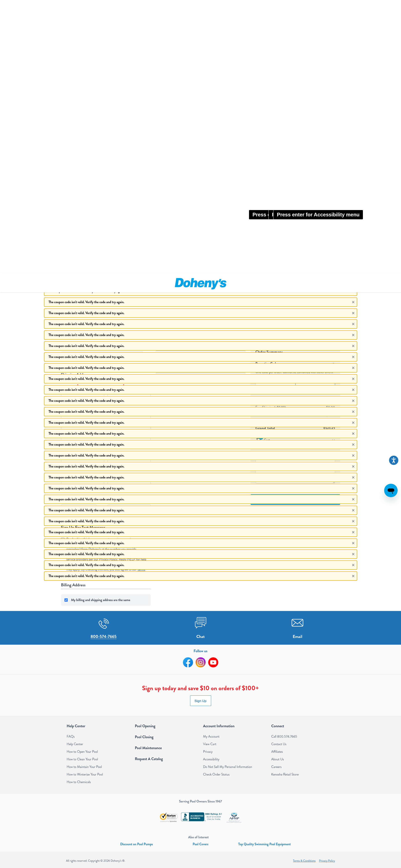Open the accessibility widget icon on the right
The height and width of the screenshot is (868, 401).
393,460
